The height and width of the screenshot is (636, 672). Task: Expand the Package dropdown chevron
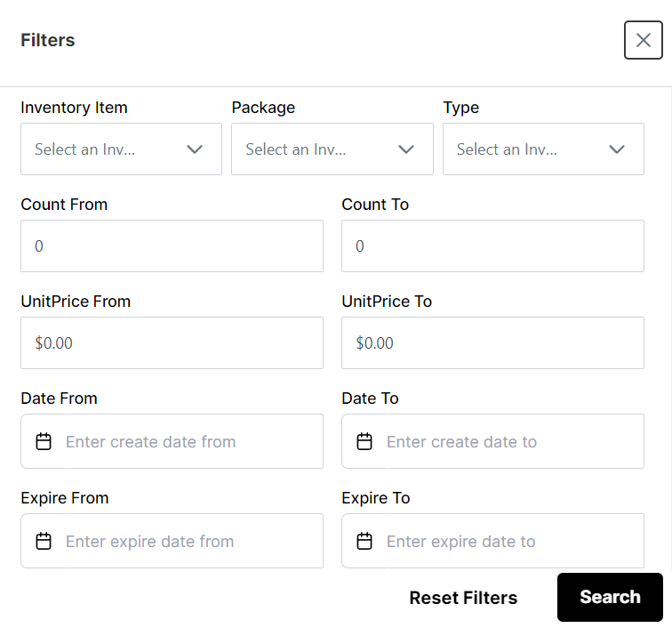(x=406, y=149)
